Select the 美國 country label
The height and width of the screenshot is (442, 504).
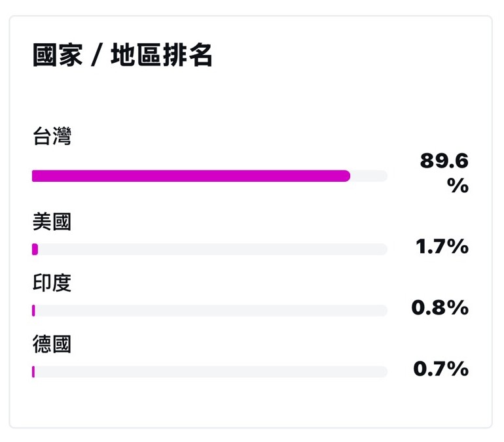[x=52, y=222]
